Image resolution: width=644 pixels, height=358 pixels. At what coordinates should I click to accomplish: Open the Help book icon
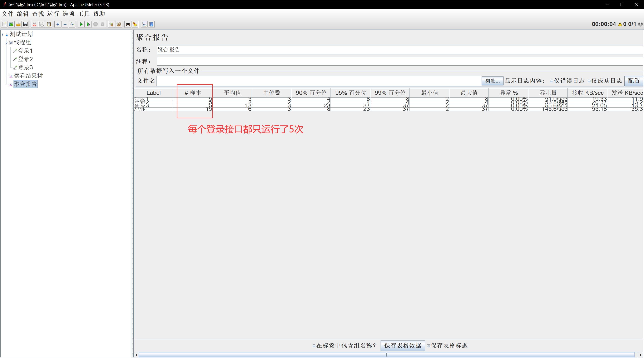(151, 24)
